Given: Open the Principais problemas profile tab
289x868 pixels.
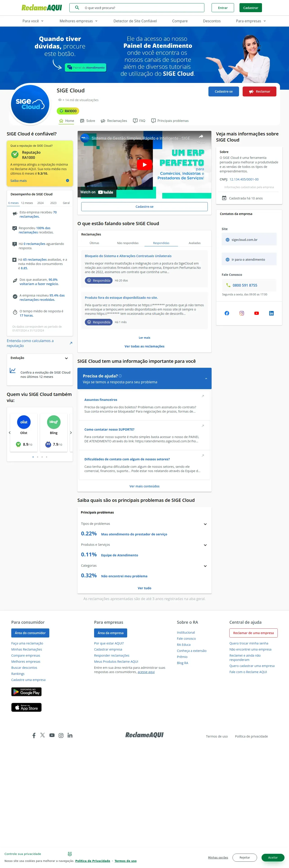Looking at the screenshot, I should [170, 121].
